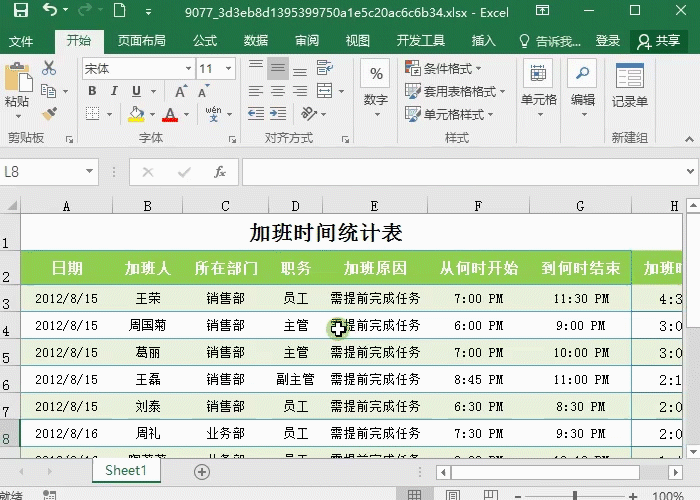Click the Center align icon
Viewport: 700px width, 500px height.
click(278, 91)
